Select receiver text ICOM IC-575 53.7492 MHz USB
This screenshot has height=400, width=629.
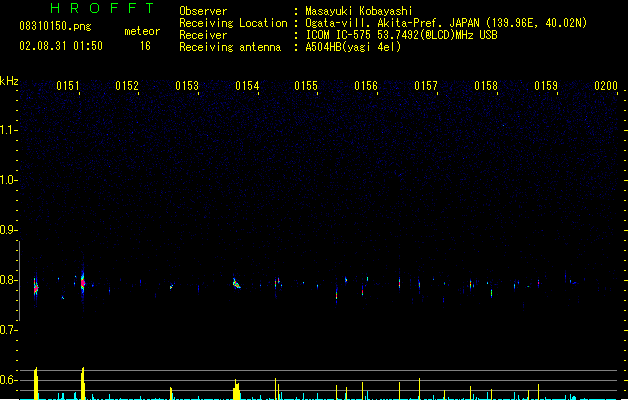point(402,35)
